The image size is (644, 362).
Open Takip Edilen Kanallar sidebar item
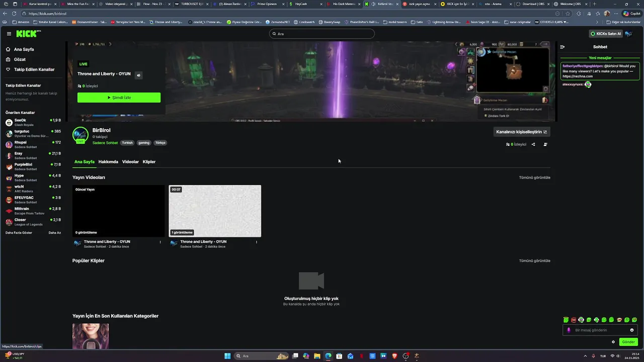point(30,69)
